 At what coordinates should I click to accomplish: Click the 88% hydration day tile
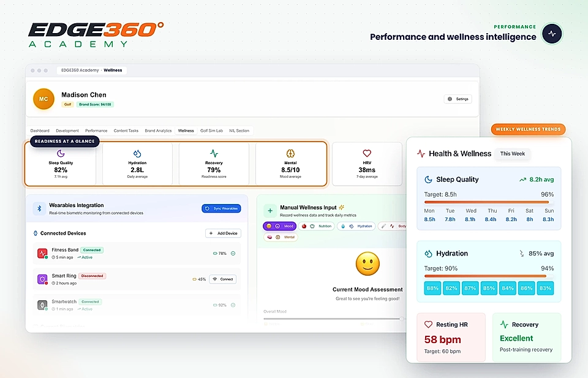pyautogui.click(x=432, y=289)
